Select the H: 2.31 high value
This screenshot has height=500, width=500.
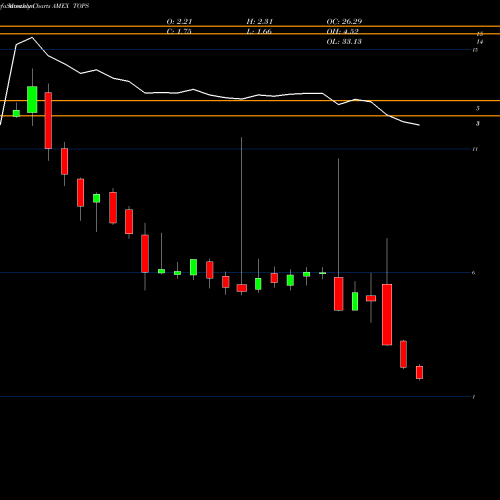[x=260, y=21]
